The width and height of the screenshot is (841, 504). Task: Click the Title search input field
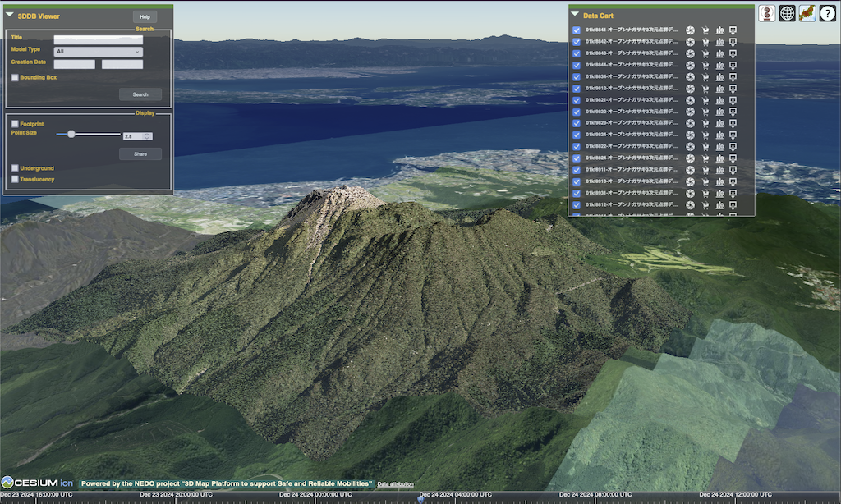(x=99, y=39)
